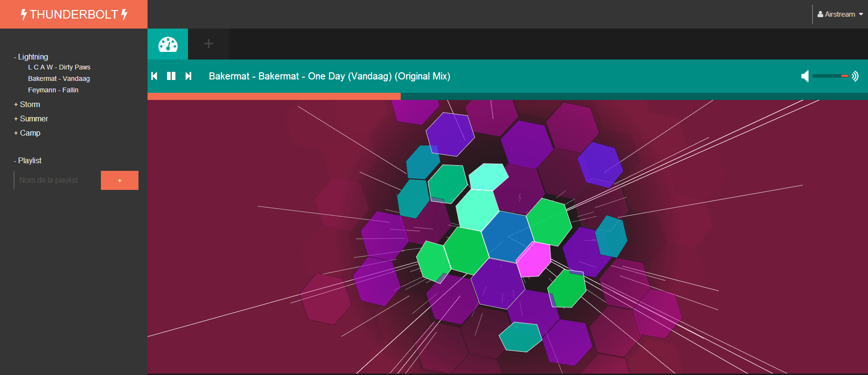
Task: Click the Airstream user icon
Action: (820, 14)
